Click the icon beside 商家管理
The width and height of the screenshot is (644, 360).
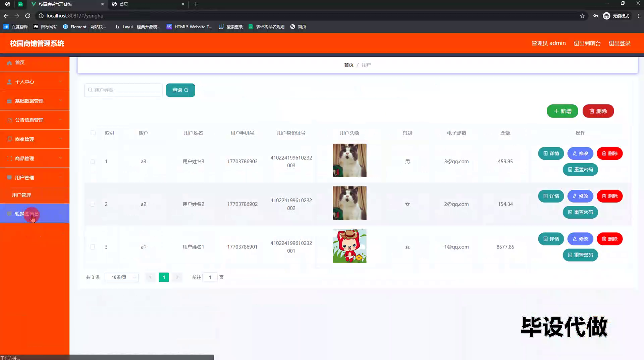coord(9,139)
